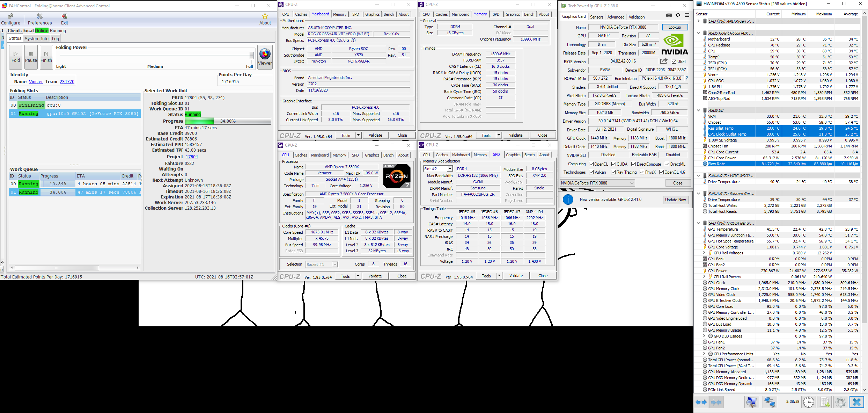The image size is (868, 413).
Task: Open project 17804 link
Action: point(192,157)
